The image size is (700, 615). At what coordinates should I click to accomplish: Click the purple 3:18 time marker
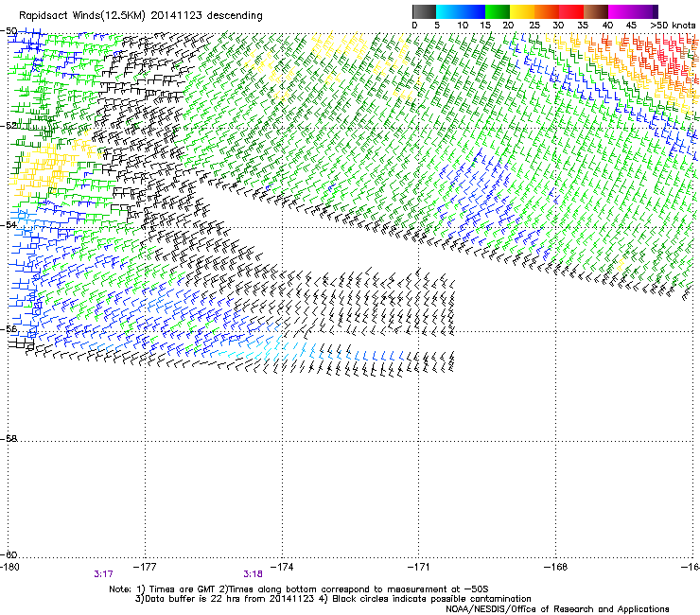coord(253,574)
